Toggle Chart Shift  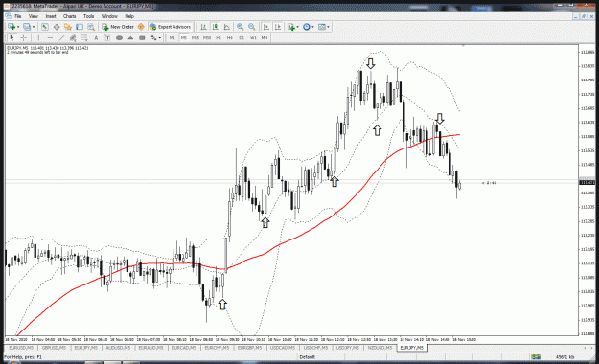pos(278,27)
